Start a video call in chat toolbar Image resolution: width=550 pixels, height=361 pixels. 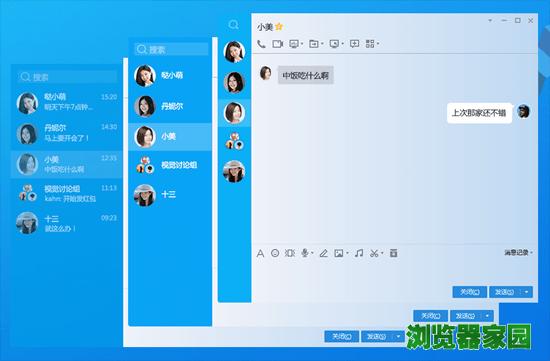277,44
